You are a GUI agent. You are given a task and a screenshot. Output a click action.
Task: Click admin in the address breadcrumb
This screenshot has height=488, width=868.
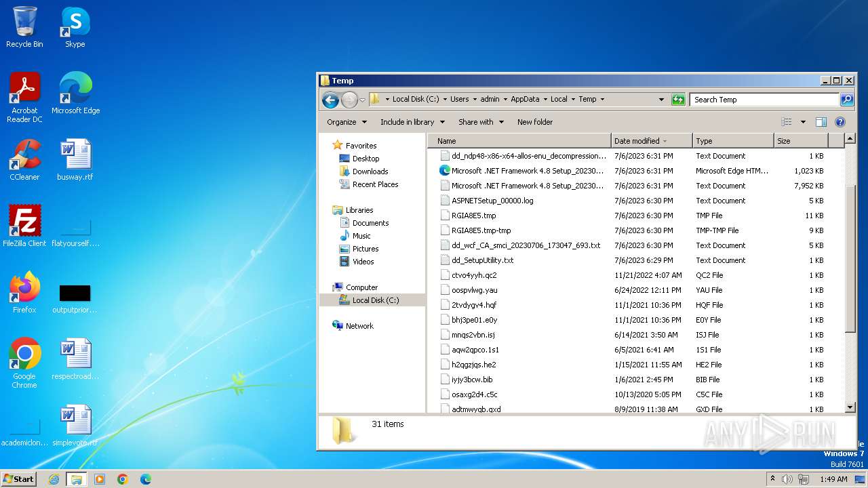pos(490,99)
